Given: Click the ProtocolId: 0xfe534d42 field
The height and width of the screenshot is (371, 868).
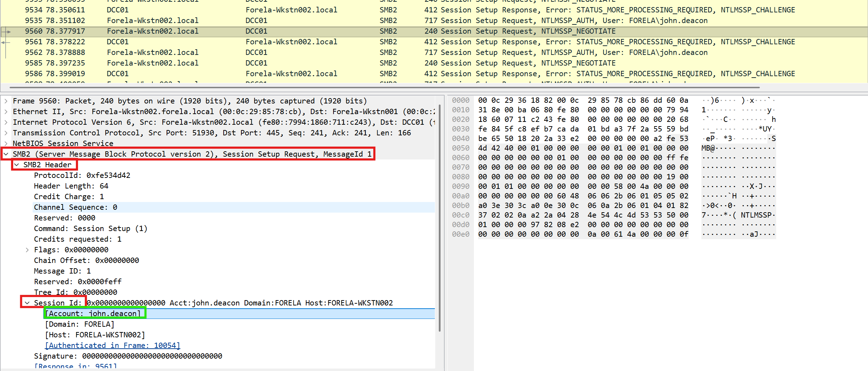Looking at the screenshot, I should [82, 175].
